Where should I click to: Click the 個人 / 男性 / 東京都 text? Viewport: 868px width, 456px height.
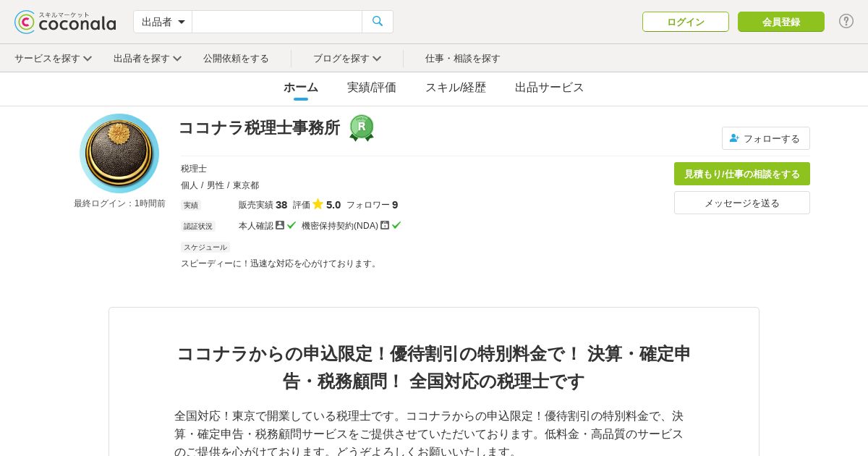pos(220,185)
